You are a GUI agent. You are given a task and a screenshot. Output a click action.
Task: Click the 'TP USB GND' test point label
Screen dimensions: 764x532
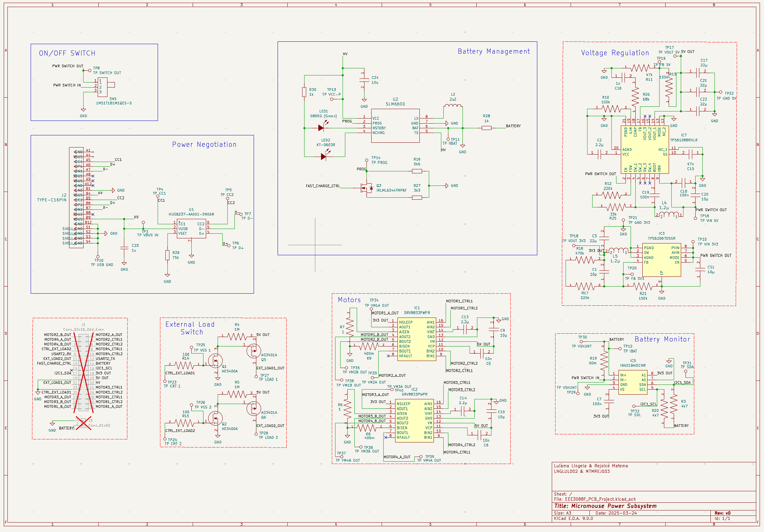coord(102,265)
